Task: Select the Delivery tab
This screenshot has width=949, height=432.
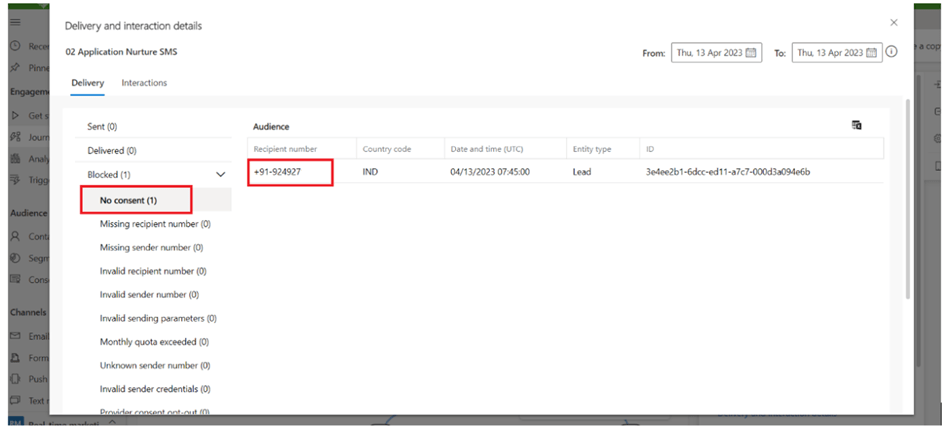Action: (87, 83)
